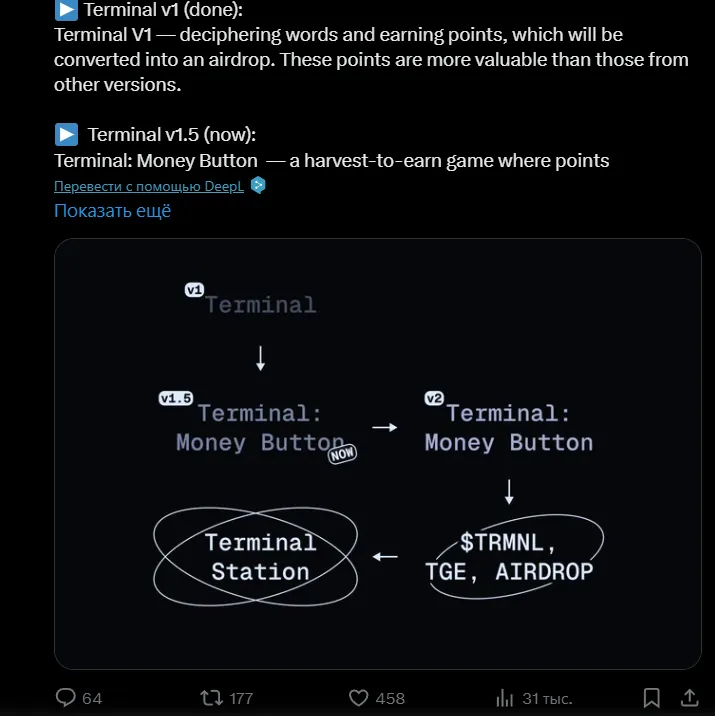Screen dimensions: 715x716
Task: Bookmark this tweet with the bookmark icon
Action: [652, 698]
